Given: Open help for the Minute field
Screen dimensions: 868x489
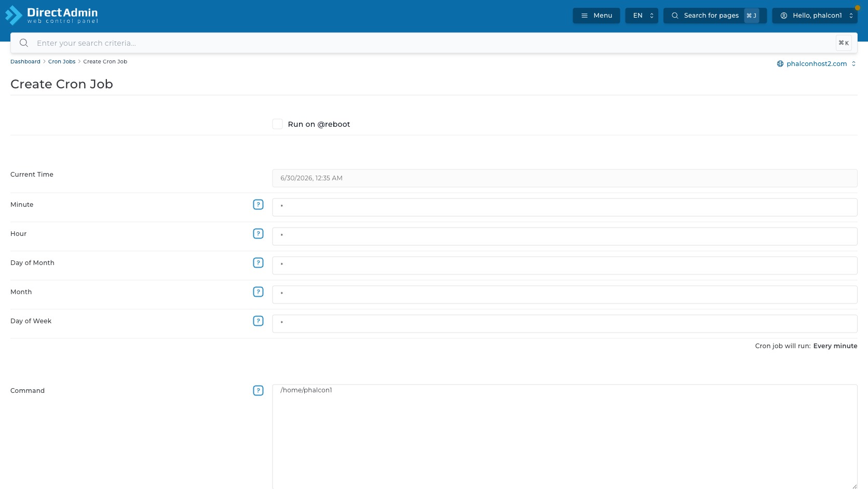Looking at the screenshot, I should coord(258,205).
